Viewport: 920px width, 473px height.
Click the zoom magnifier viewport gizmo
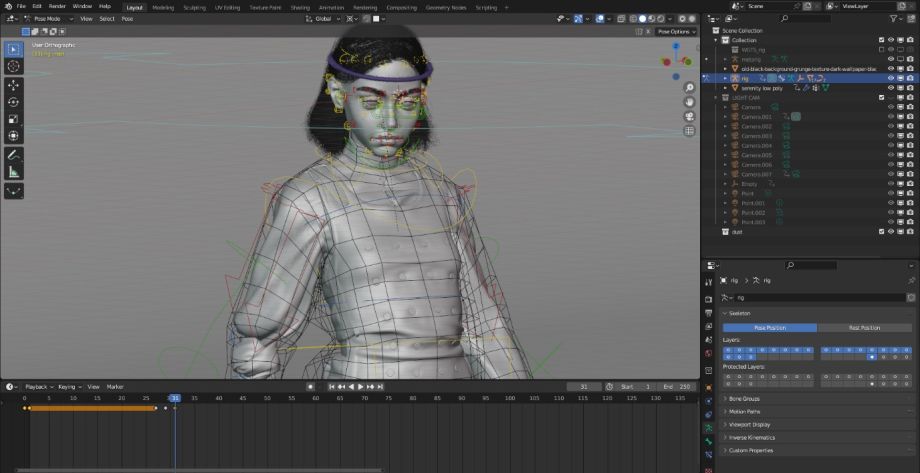[x=689, y=87]
